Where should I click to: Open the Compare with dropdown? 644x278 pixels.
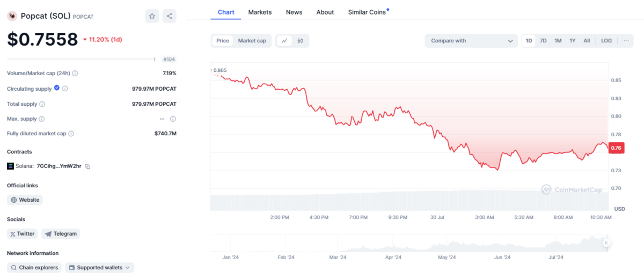[471, 41]
